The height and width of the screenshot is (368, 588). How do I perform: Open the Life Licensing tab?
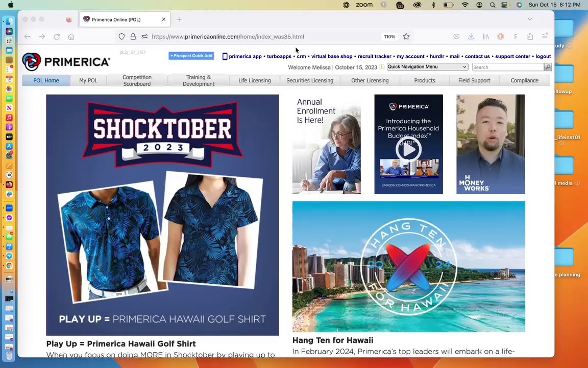[x=254, y=80]
